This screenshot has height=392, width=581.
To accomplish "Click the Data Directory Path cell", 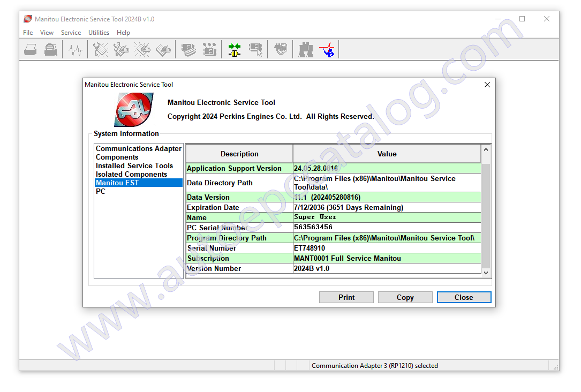I will click(239, 183).
